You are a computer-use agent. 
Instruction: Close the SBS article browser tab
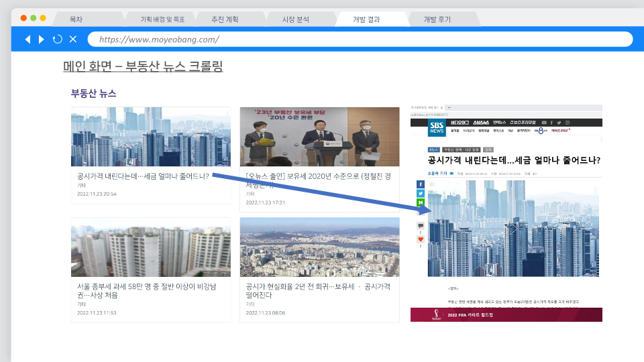pos(441,107)
